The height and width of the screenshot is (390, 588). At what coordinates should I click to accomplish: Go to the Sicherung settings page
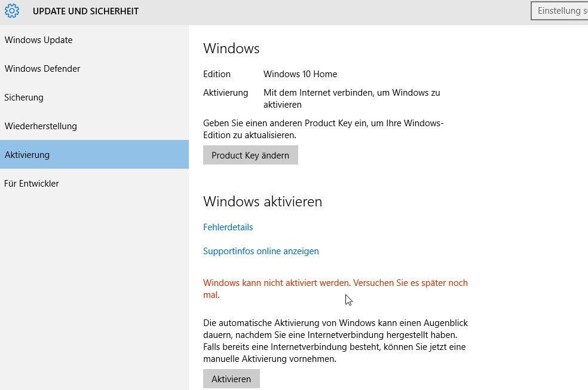pos(24,97)
